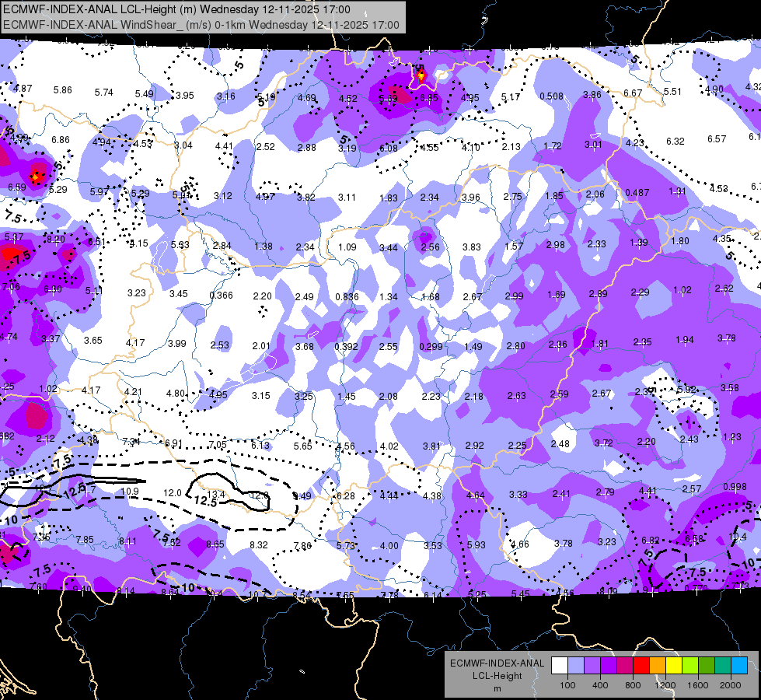Click the wind shear value '0.508'
The image size is (761, 700).
coord(551,96)
